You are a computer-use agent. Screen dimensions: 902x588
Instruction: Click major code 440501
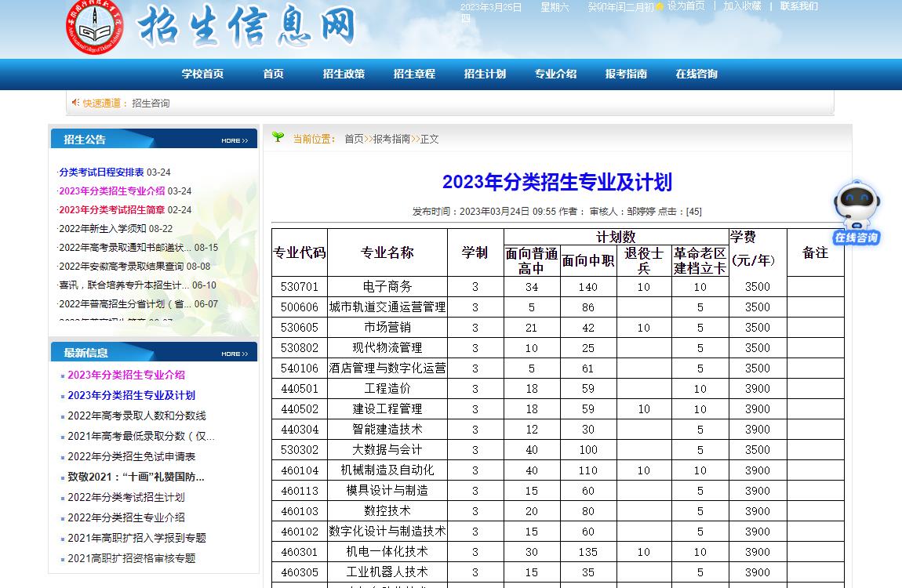(x=300, y=389)
